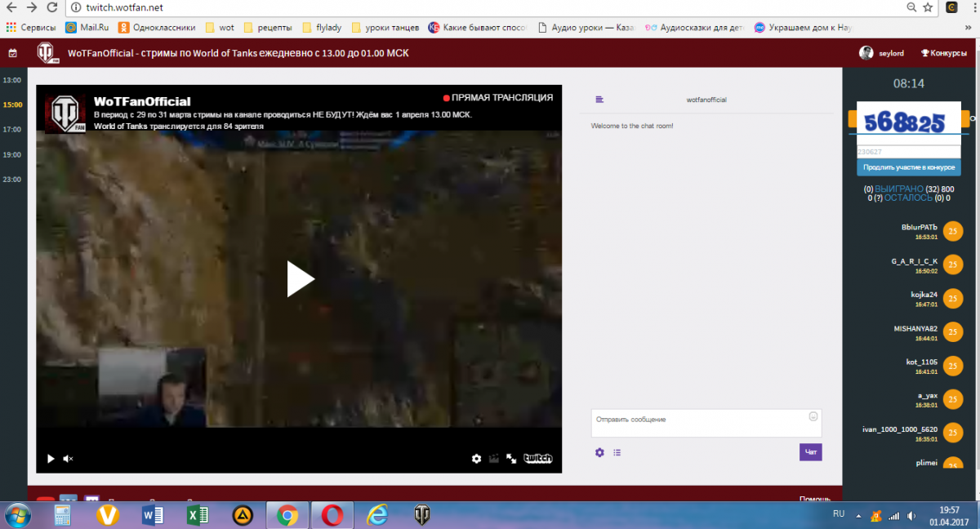Open the Одноклассники bookmark

pos(158,27)
